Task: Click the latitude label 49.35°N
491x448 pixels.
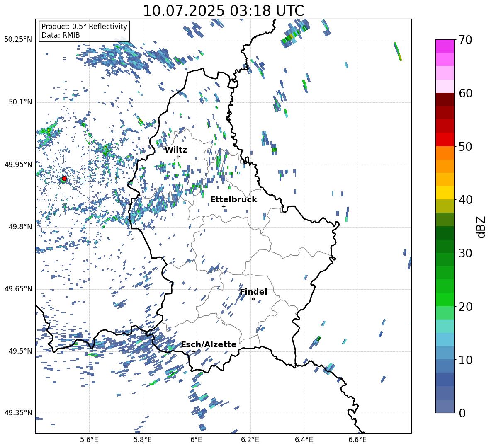Action: pyautogui.click(x=18, y=413)
